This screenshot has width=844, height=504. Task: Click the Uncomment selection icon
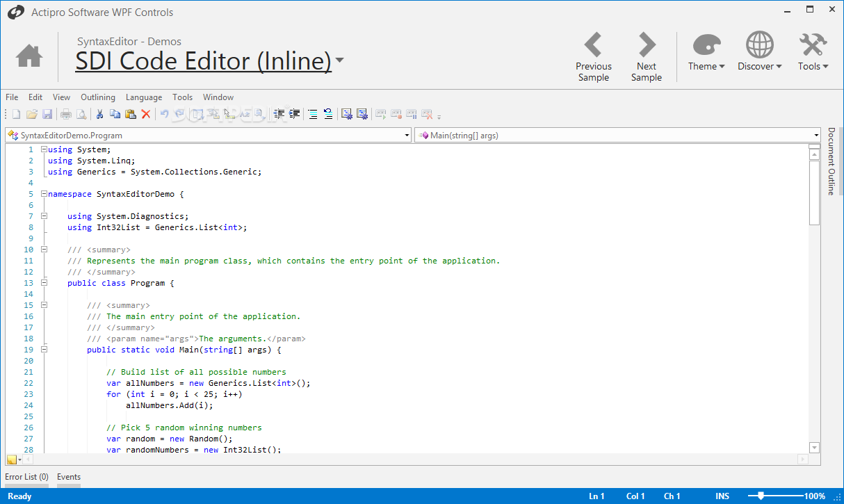coord(328,114)
